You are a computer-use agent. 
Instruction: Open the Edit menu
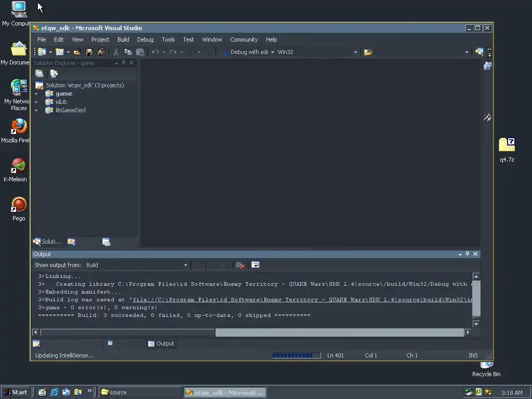[x=59, y=39]
